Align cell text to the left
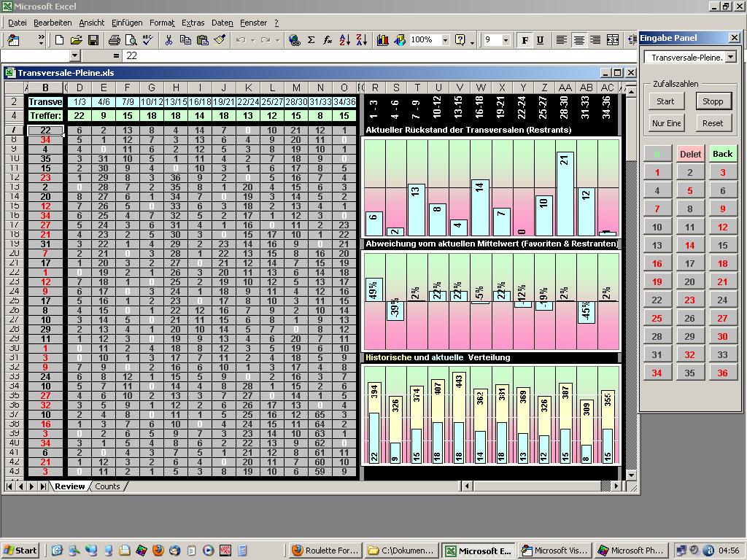747x560 pixels. point(562,40)
